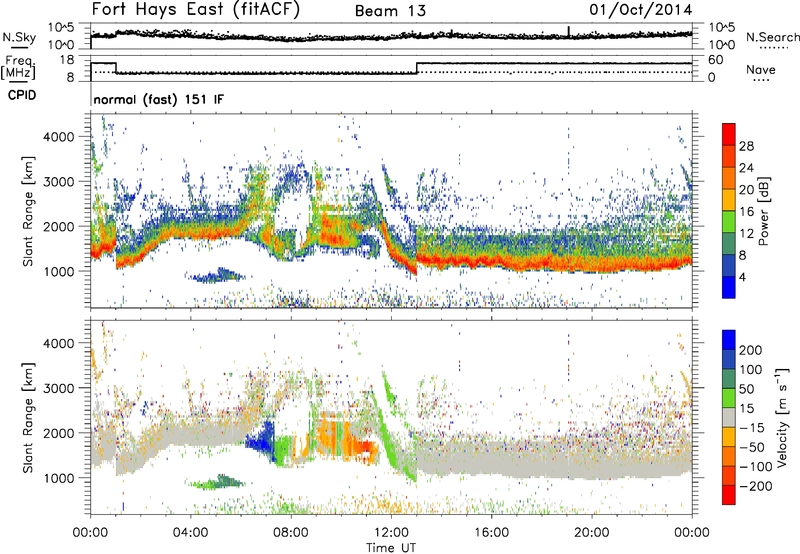
Task: Click the 'CPID' row label
Action: 22,95
